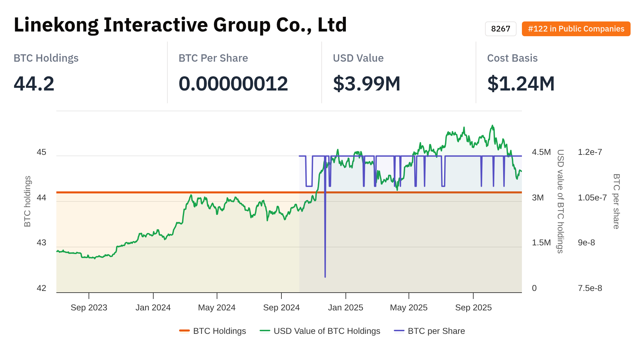Click the BTC holdings left axis title
This screenshot has height=362, width=644.
(28, 201)
